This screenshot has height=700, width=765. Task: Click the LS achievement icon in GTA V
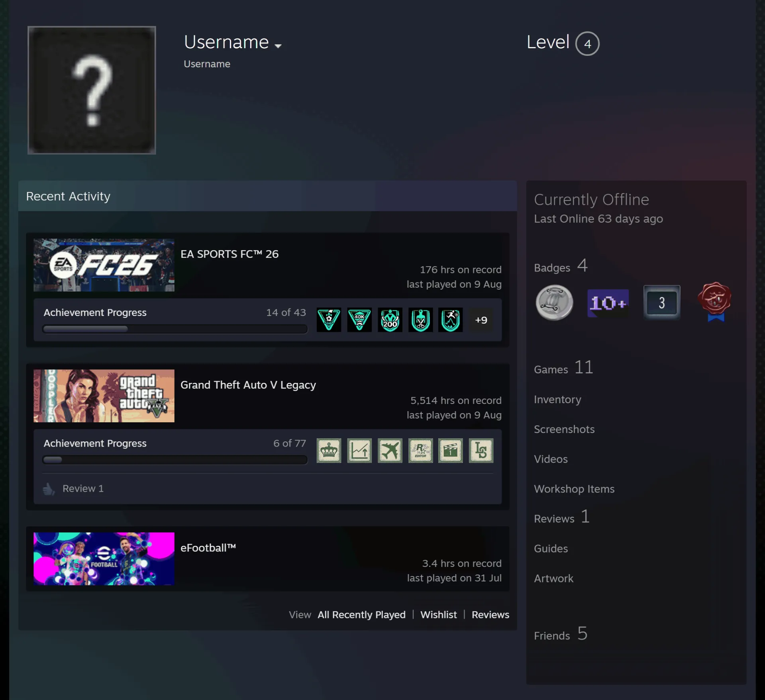click(x=481, y=451)
